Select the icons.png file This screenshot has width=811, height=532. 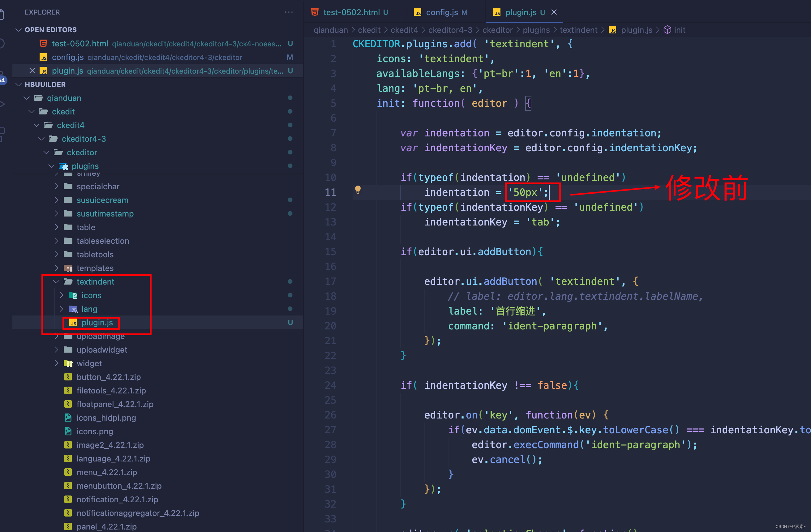click(x=95, y=431)
